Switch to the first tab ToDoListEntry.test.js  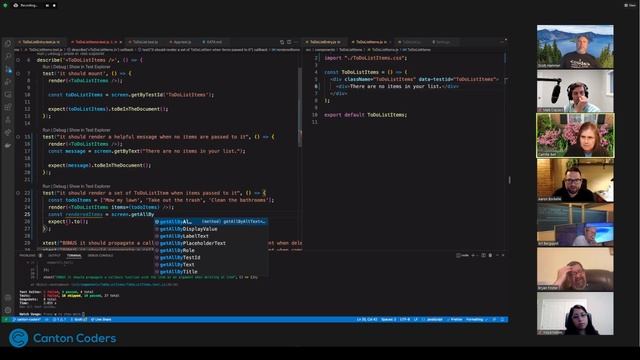(40, 42)
